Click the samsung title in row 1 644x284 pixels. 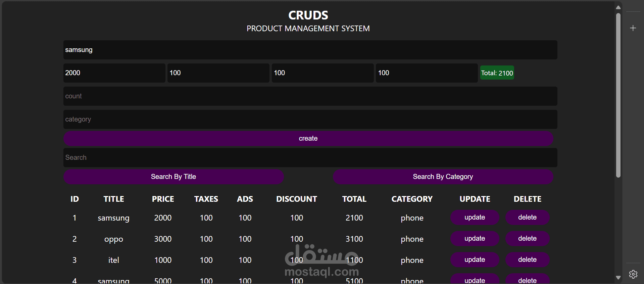coord(113,218)
